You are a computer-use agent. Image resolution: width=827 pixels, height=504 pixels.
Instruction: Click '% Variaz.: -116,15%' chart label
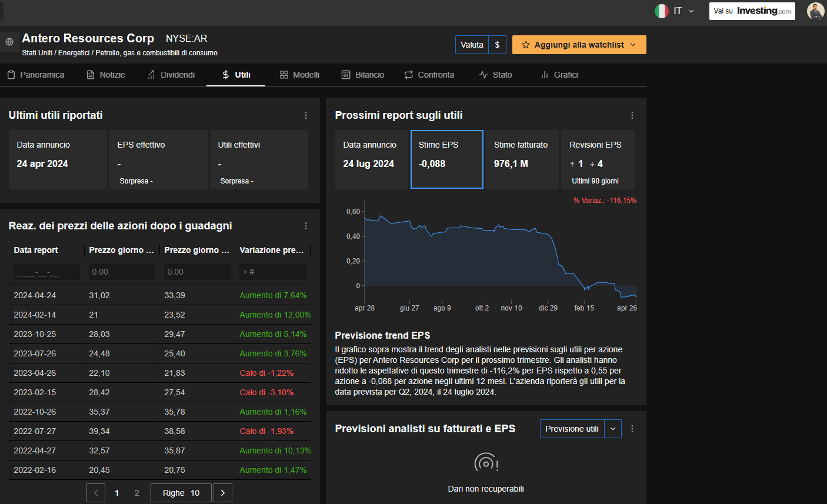(x=605, y=201)
